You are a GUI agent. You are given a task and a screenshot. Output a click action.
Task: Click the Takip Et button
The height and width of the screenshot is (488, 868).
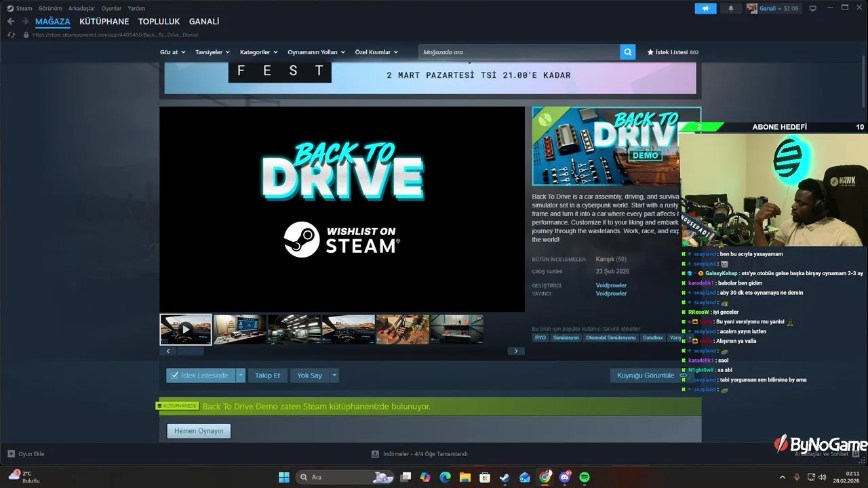(267, 375)
